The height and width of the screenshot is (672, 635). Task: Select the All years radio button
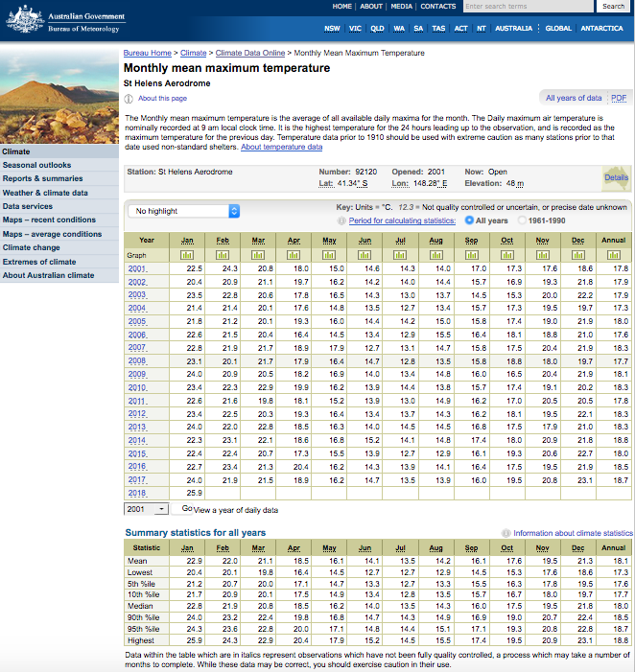(469, 220)
